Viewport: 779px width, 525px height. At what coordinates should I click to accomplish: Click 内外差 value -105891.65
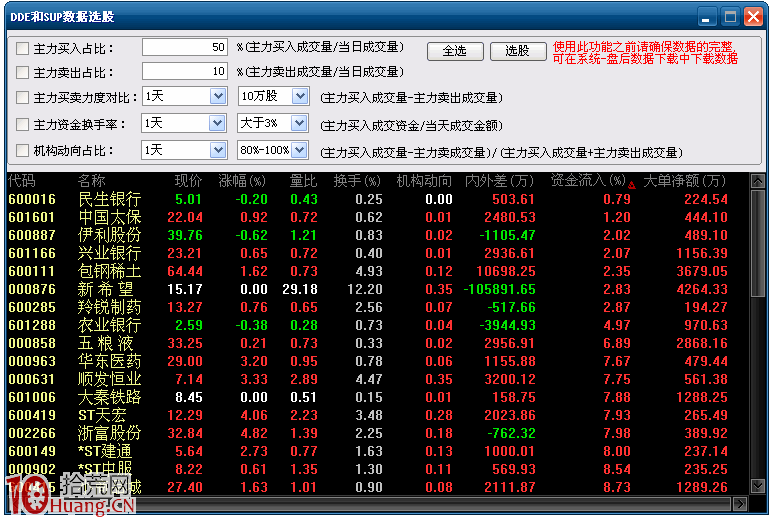499,289
